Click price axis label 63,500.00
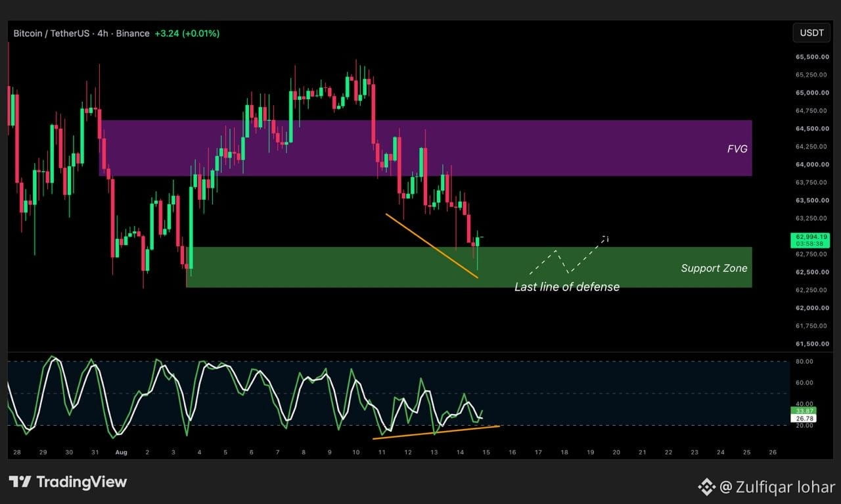Image resolution: width=841 pixels, height=504 pixels. (x=811, y=200)
